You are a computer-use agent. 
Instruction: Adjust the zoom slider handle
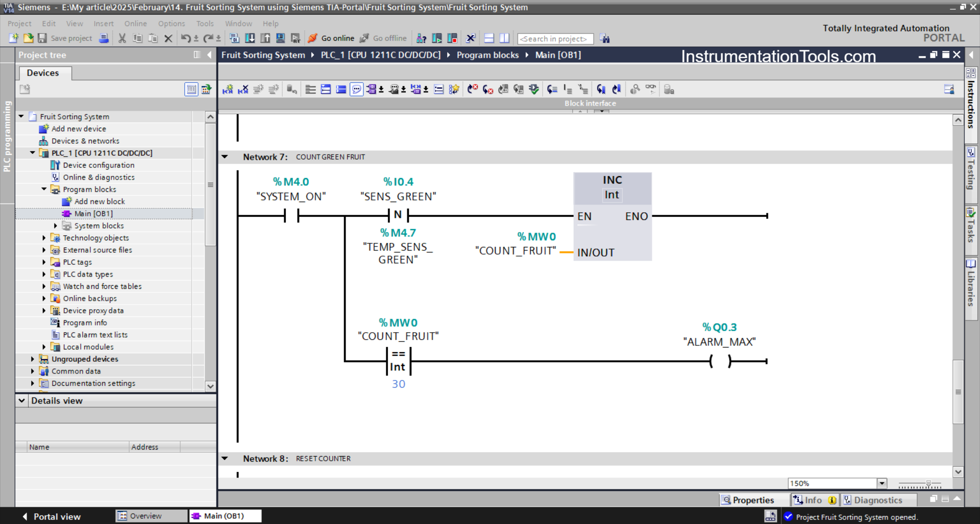[928, 483]
